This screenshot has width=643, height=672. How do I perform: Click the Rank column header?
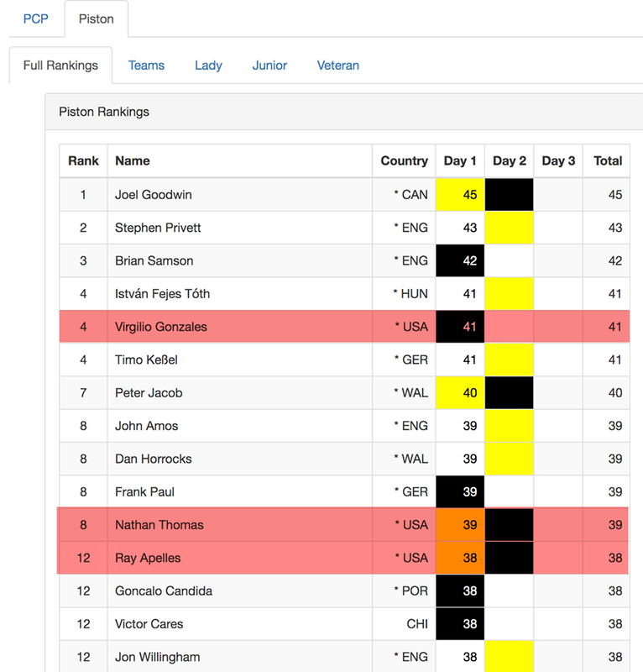coord(83,160)
